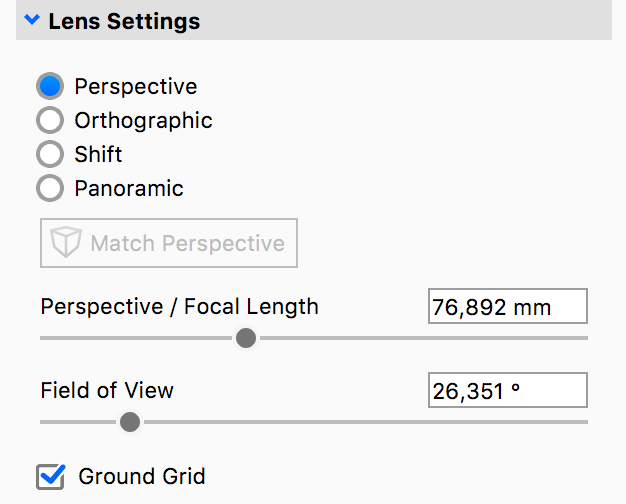The width and height of the screenshot is (626, 504).
Task: Click the Field of View slider knob
Action: point(129,422)
